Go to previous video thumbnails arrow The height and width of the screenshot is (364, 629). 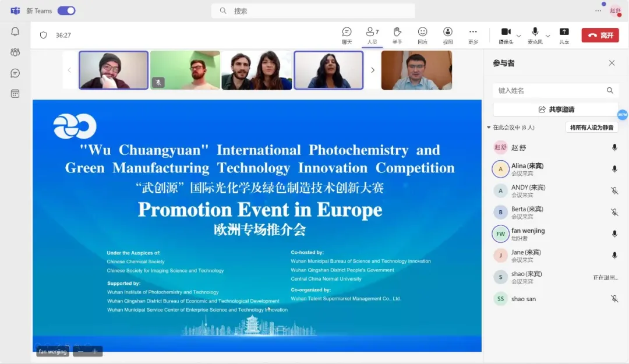[x=69, y=70]
